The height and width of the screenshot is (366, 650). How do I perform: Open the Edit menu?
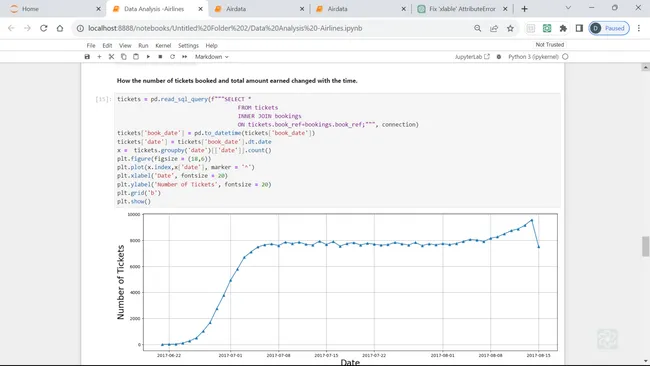[107, 46]
